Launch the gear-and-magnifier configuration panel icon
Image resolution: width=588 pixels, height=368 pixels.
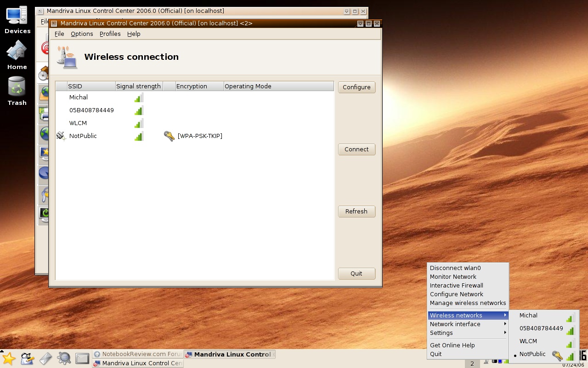[x=64, y=359]
